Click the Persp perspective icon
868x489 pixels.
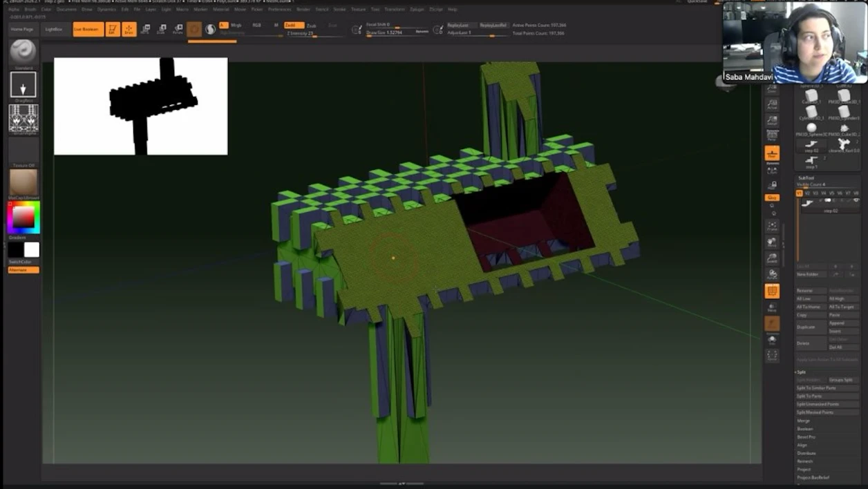point(772,137)
